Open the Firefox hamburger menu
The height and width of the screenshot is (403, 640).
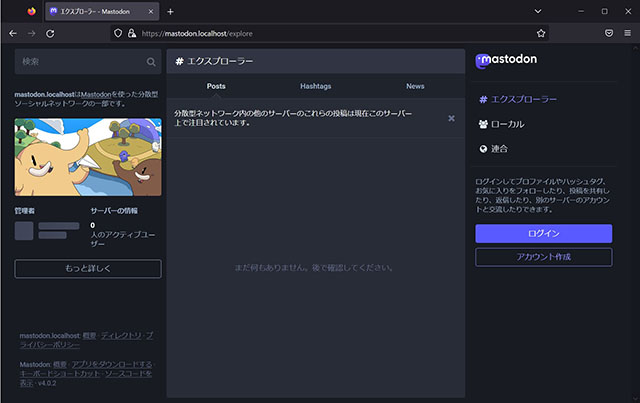(x=627, y=33)
